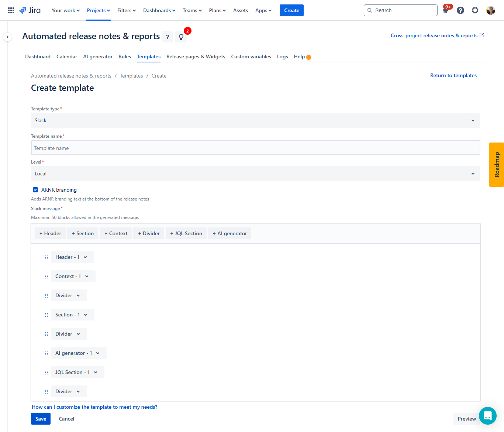Grab the JQL Section - 1 drag handle
The image size is (504, 432).
[46, 373]
